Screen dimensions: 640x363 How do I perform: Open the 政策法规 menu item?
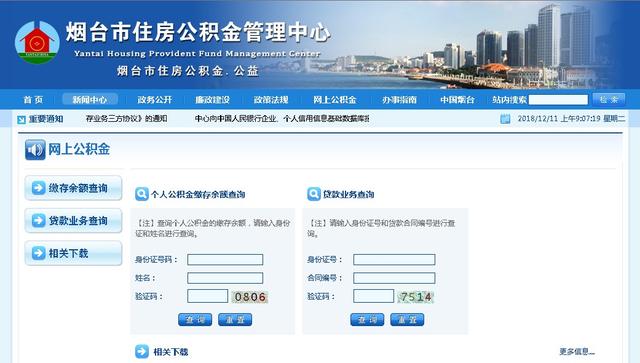click(271, 100)
